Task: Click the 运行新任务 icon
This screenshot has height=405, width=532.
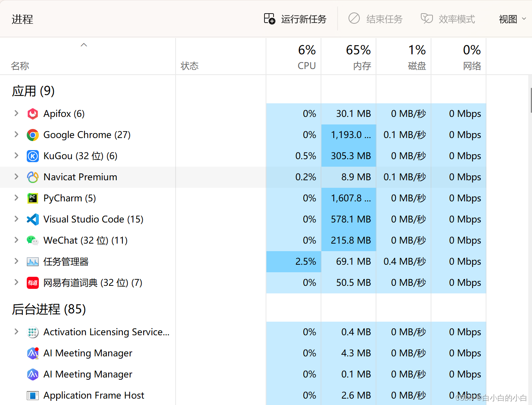Action: 269,18
